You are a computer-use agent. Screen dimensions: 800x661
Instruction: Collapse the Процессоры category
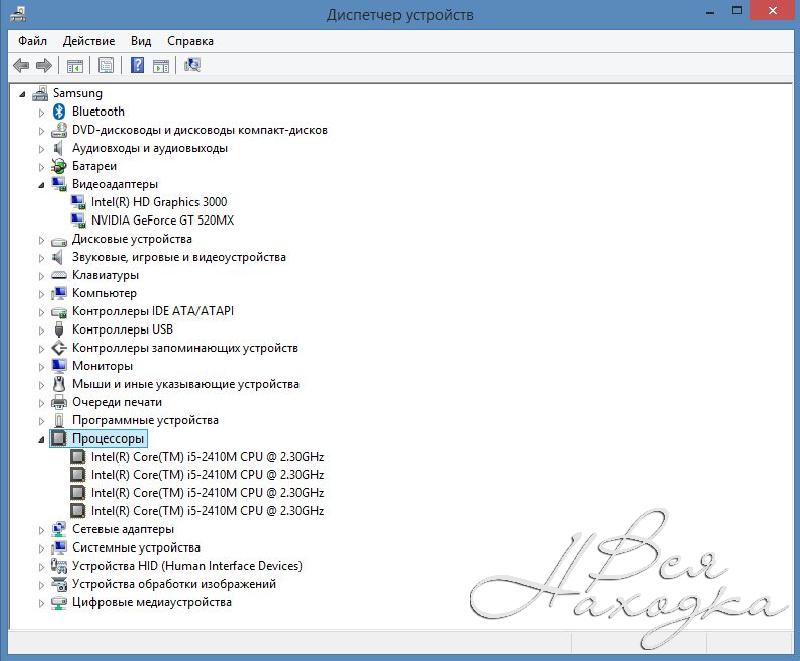[42, 439]
